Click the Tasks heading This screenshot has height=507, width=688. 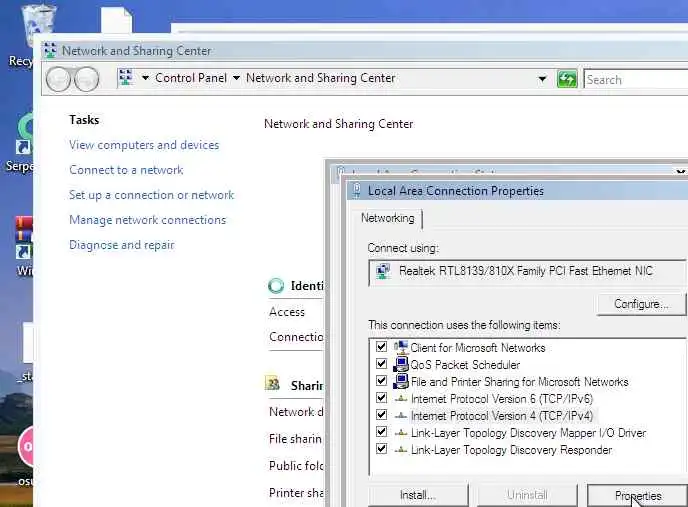84,120
